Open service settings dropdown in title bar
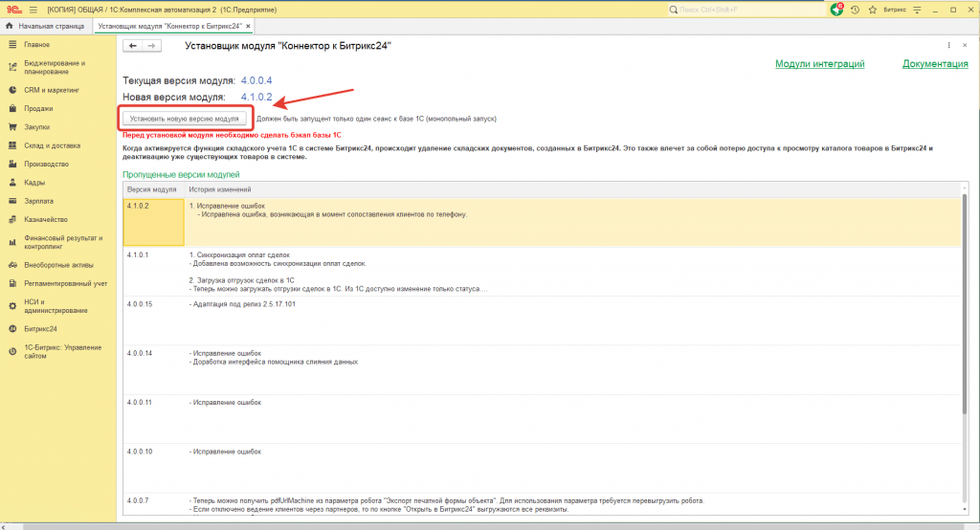980x530 pixels. pyautogui.click(x=919, y=9)
